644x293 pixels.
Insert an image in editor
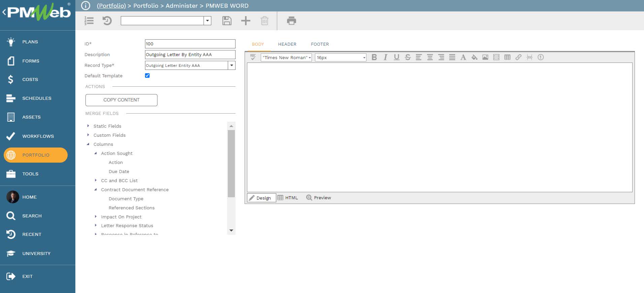[485, 57]
